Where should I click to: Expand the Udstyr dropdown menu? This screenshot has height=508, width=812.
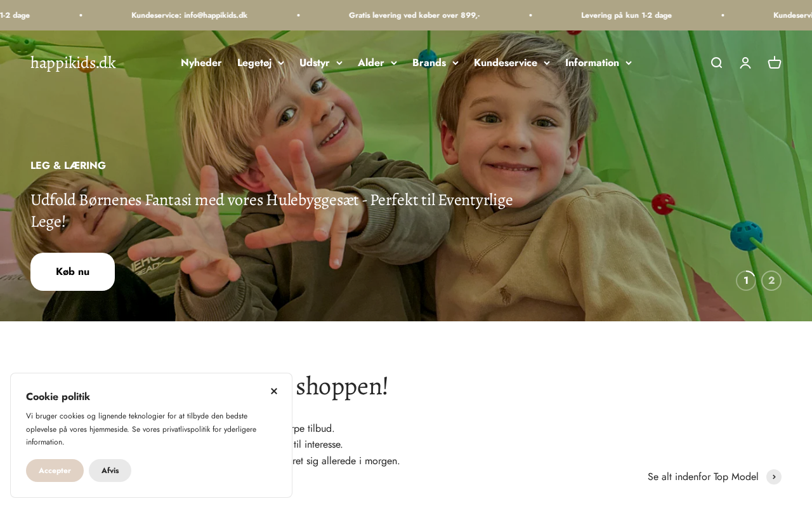click(321, 63)
